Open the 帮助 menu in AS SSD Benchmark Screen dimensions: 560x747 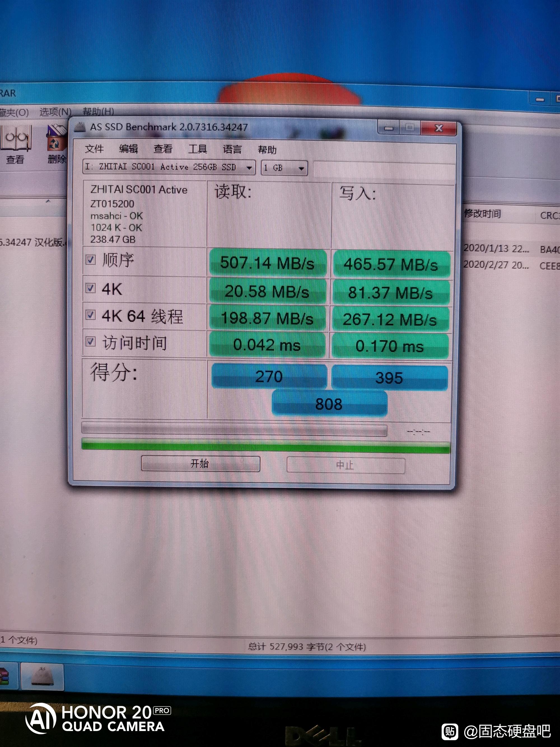(267, 150)
